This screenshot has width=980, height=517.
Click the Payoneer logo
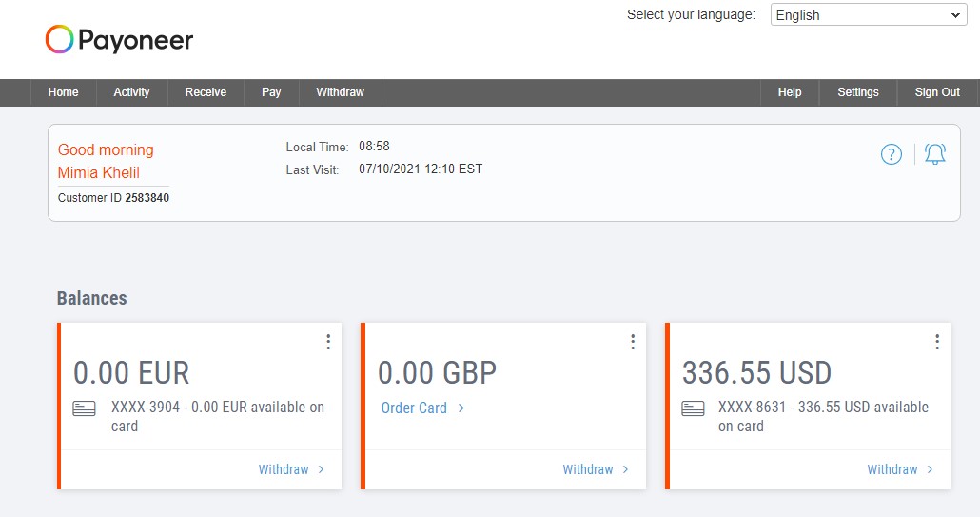tap(119, 40)
